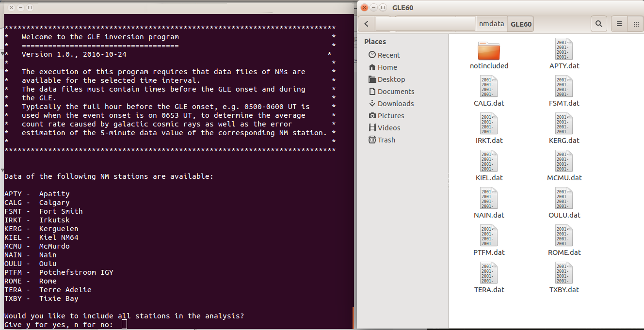Maximize the terminal window
This screenshot has width=644, height=330.
click(30, 8)
